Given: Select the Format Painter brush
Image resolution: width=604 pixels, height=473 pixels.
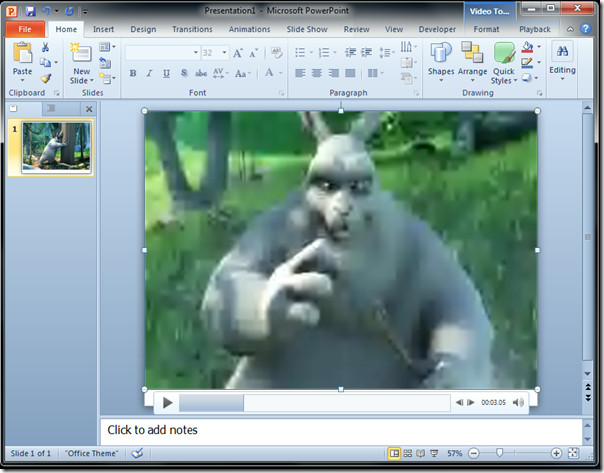Looking at the screenshot, I should (x=45, y=79).
